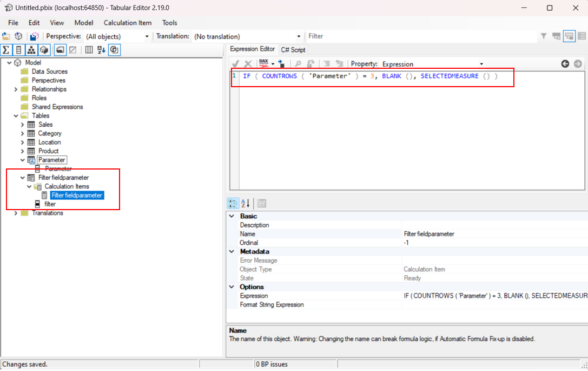Expand the Category table node
This screenshot has width=588, height=371.
[x=22, y=134]
